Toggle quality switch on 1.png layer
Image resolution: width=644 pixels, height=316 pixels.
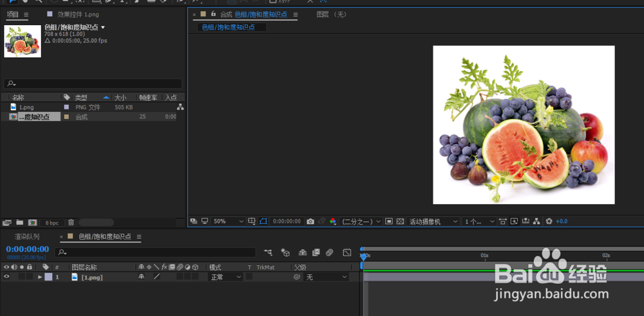[156, 277]
